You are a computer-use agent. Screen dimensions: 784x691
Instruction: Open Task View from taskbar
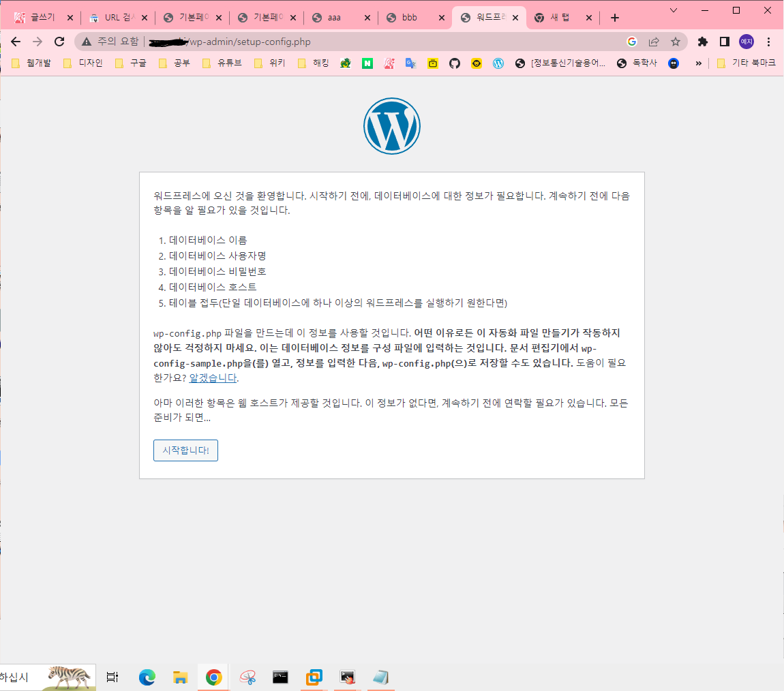[112, 677]
